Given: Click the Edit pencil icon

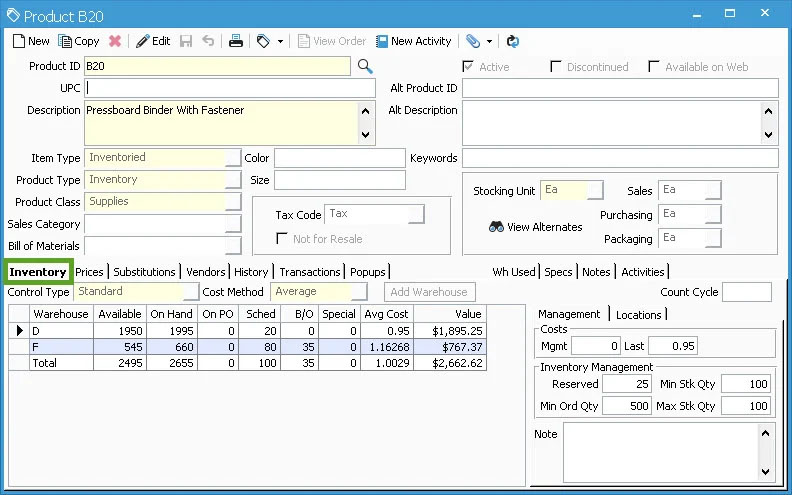Looking at the screenshot, I should click(143, 41).
